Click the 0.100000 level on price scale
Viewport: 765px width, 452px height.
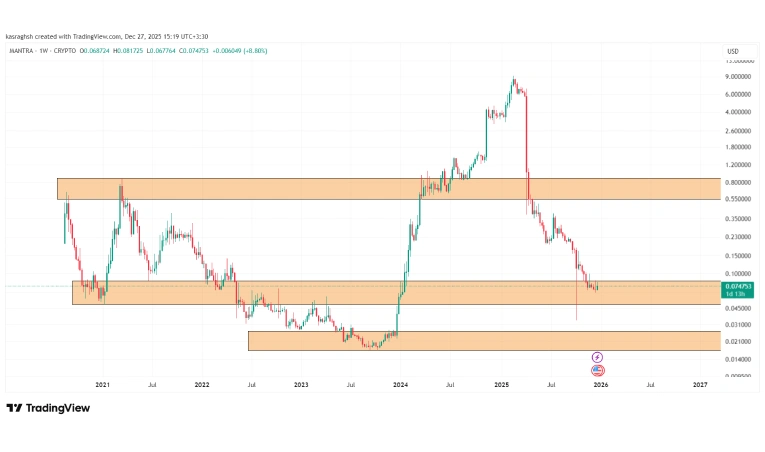tap(740, 273)
